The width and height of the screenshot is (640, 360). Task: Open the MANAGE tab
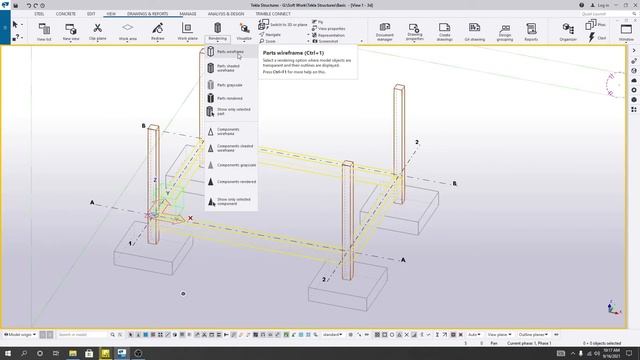click(188, 14)
